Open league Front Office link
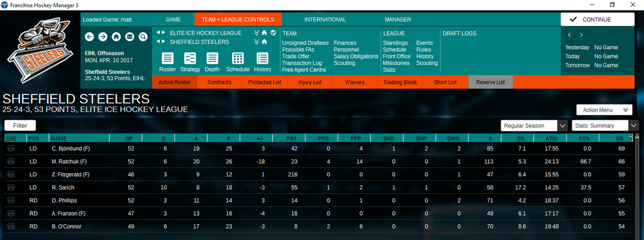This screenshot has width=644, height=240. point(396,57)
